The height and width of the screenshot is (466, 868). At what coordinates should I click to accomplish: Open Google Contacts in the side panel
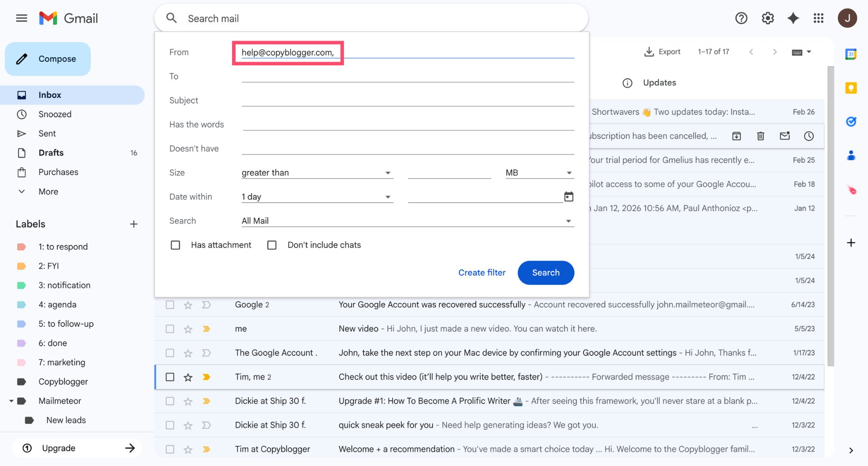tap(851, 155)
